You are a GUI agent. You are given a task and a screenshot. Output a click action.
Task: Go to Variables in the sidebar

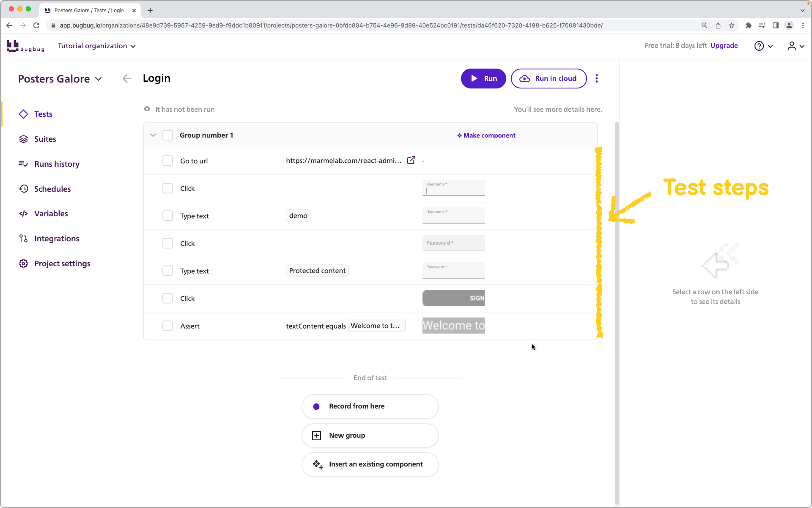(x=51, y=213)
